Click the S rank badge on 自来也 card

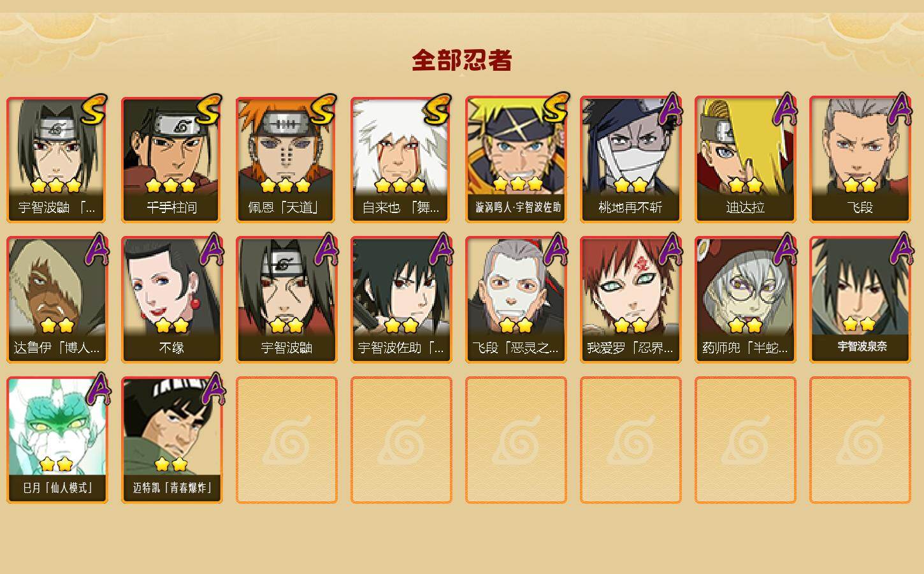click(x=437, y=110)
